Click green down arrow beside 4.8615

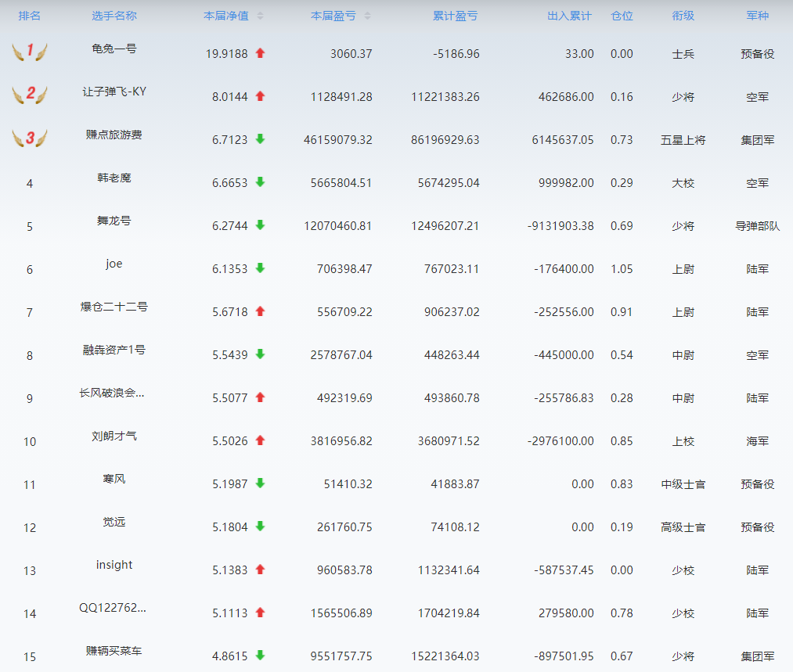pos(261,656)
